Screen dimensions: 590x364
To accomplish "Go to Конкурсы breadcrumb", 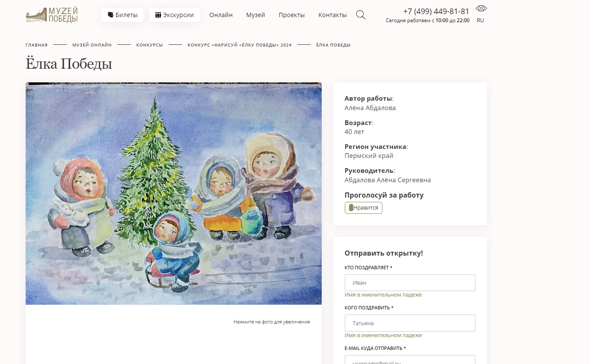I will click(x=150, y=45).
